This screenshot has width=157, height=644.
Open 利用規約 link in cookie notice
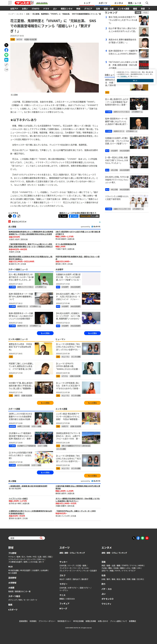pyautogui.click(x=123, y=76)
